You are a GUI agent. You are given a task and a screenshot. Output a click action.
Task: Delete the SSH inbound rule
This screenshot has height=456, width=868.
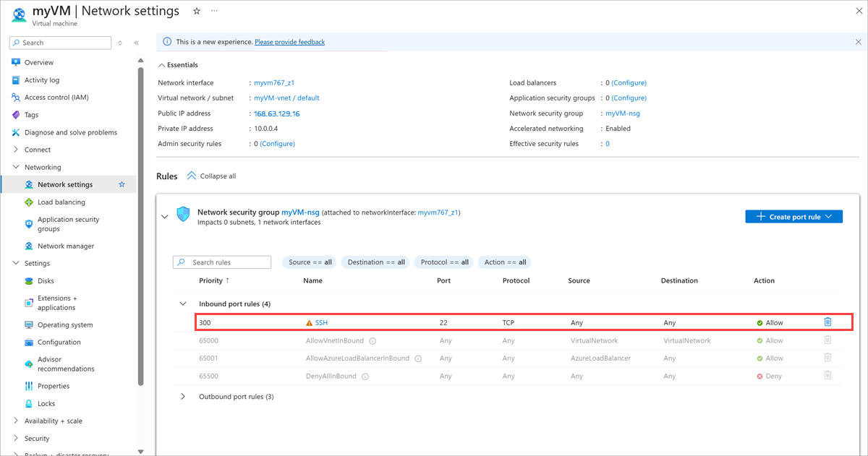(x=827, y=322)
